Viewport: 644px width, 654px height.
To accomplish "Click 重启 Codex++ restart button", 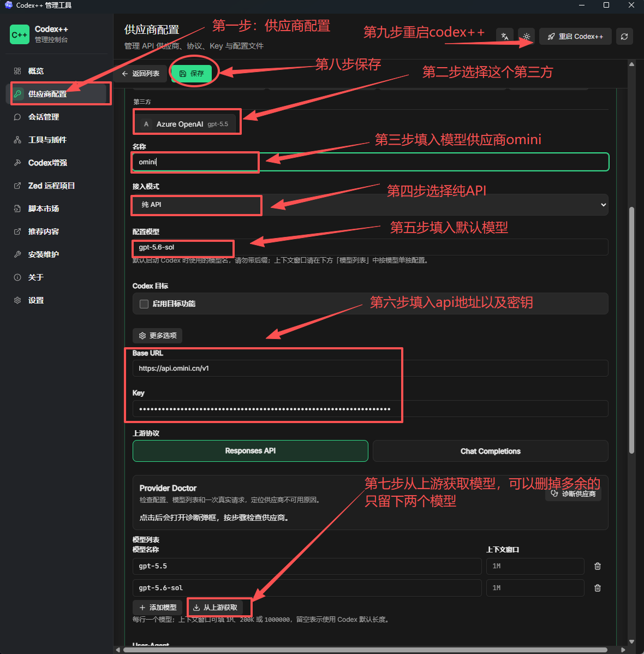I will 576,36.
